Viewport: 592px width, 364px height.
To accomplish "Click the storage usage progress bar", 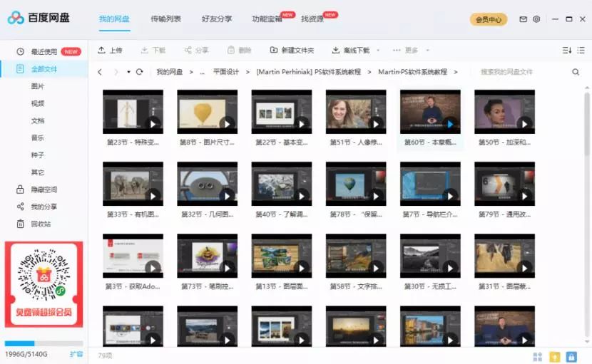I will pyautogui.click(x=44, y=343).
